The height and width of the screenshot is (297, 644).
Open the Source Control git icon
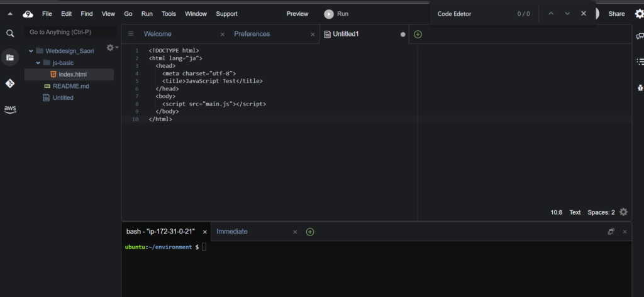pos(10,84)
